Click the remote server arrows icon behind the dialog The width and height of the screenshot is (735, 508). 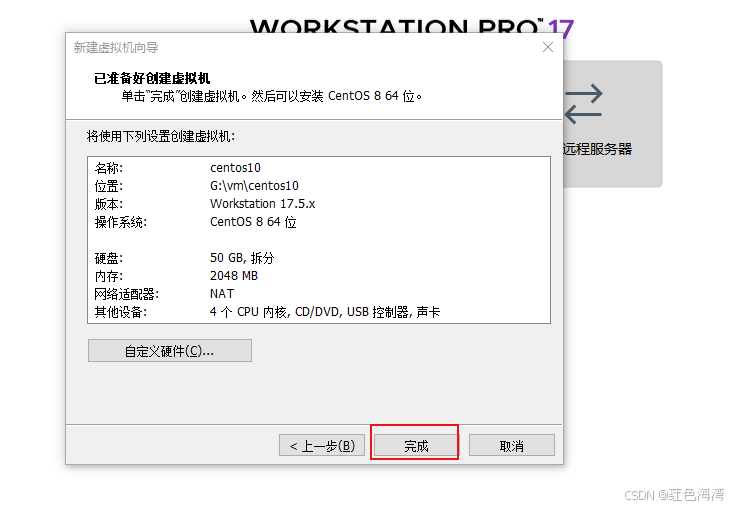click(583, 104)
